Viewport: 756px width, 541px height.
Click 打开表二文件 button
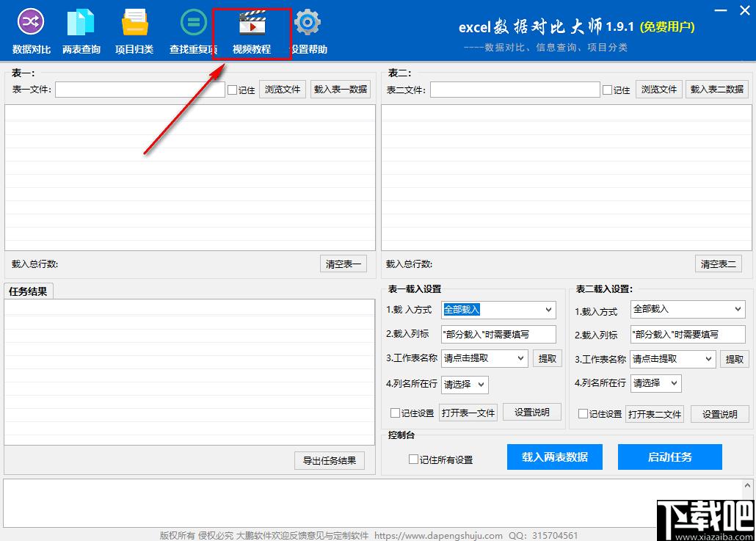coord(655,414)
